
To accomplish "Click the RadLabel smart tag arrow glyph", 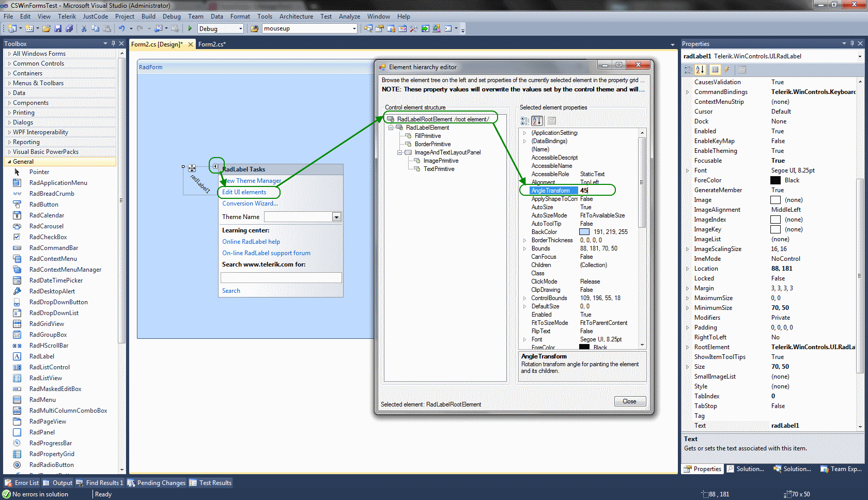I will click(x=215, y=166).
